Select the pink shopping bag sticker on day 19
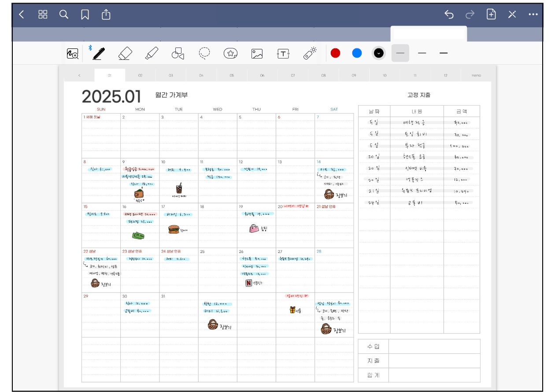Screen dimensions: 555x392 point(254,228)
